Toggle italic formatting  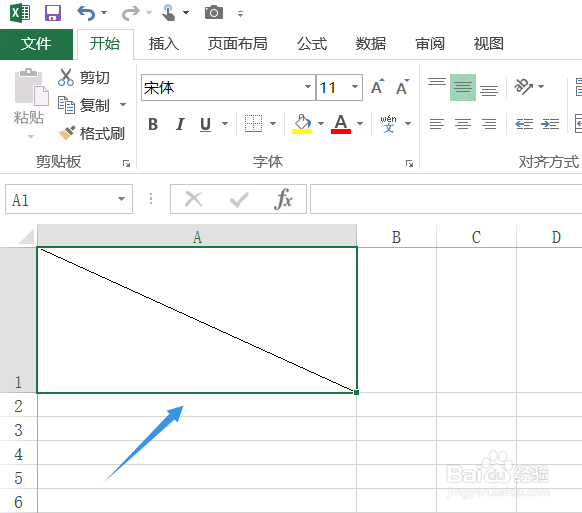[x=180, y=124]
